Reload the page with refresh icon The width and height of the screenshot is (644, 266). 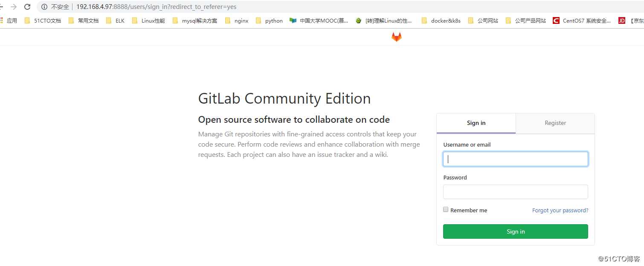(x=27, y=7)
